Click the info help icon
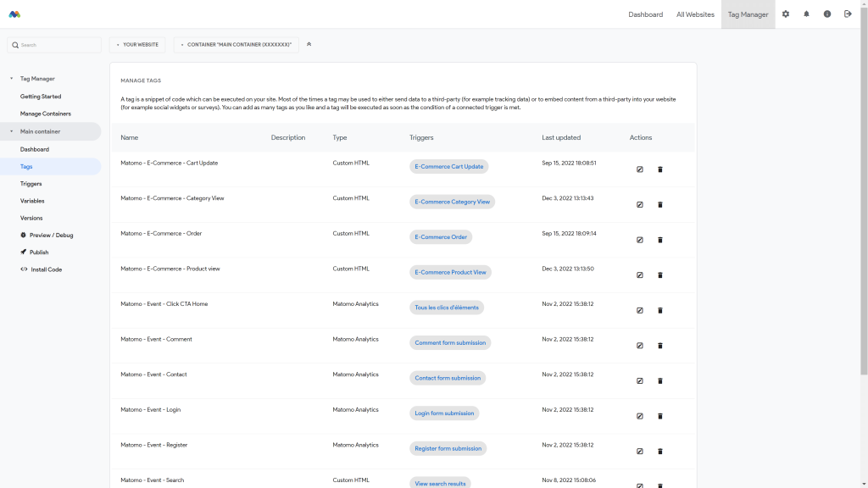This screenshot has height=488, width=868. click(827, 14)
